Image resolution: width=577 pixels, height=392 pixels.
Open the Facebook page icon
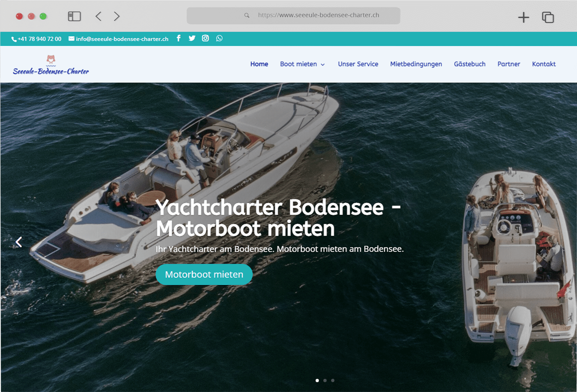click(x=179, y=38)
